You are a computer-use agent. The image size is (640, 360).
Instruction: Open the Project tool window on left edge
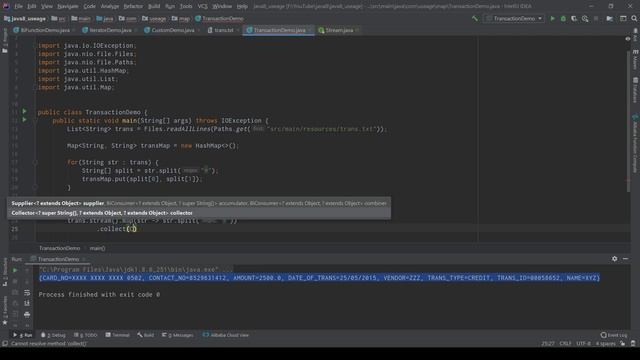pos(5,41)
